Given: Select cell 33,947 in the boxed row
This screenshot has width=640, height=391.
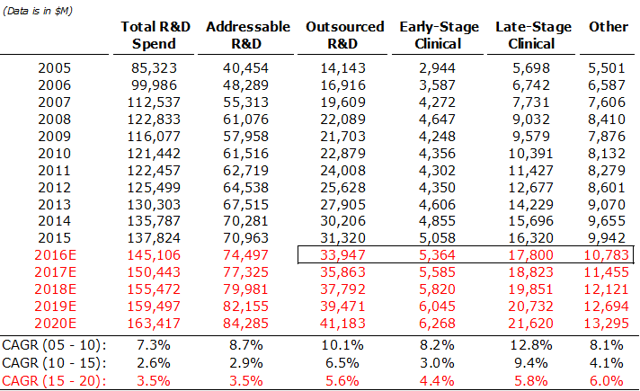Looking at the screenshot, I should click(342, 255).
